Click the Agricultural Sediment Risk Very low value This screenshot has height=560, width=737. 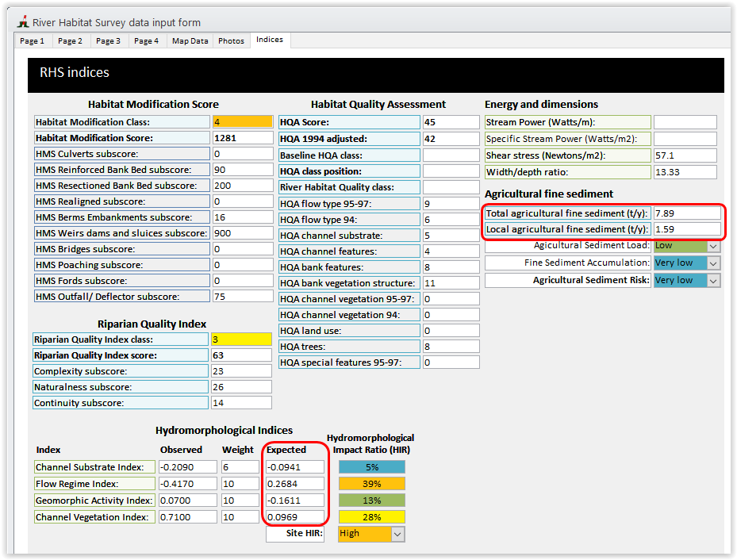tap(681, 281)
